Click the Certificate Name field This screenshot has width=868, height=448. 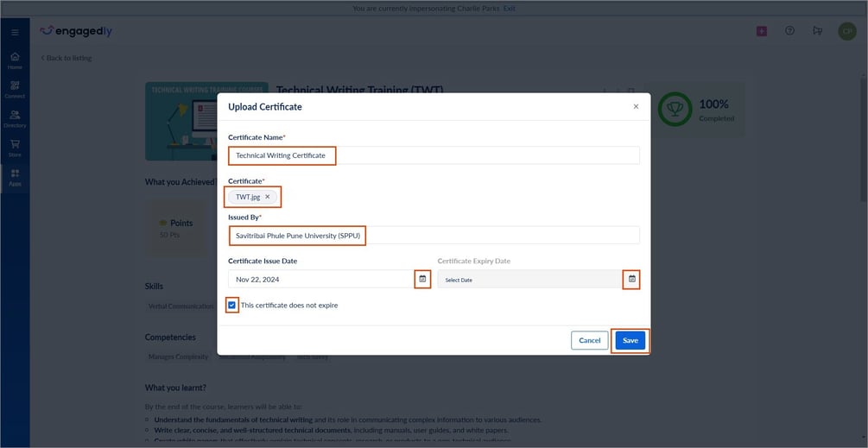tap(434, 155)
